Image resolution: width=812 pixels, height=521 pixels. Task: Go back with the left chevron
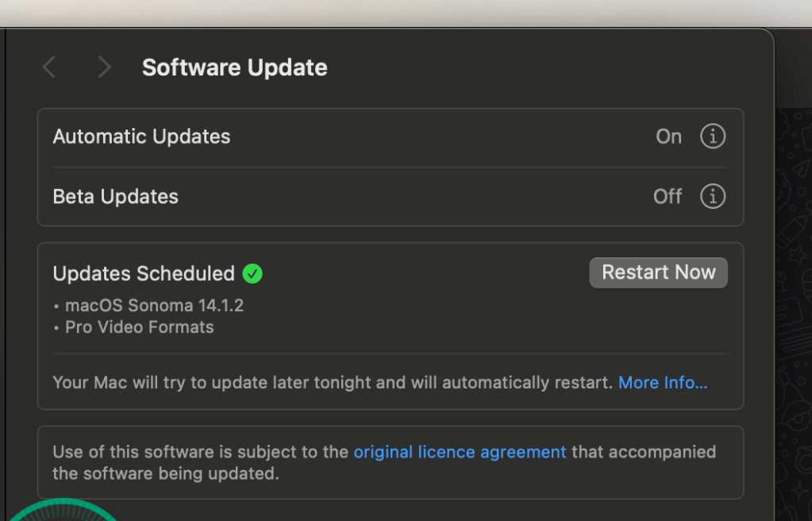(49, 68)
